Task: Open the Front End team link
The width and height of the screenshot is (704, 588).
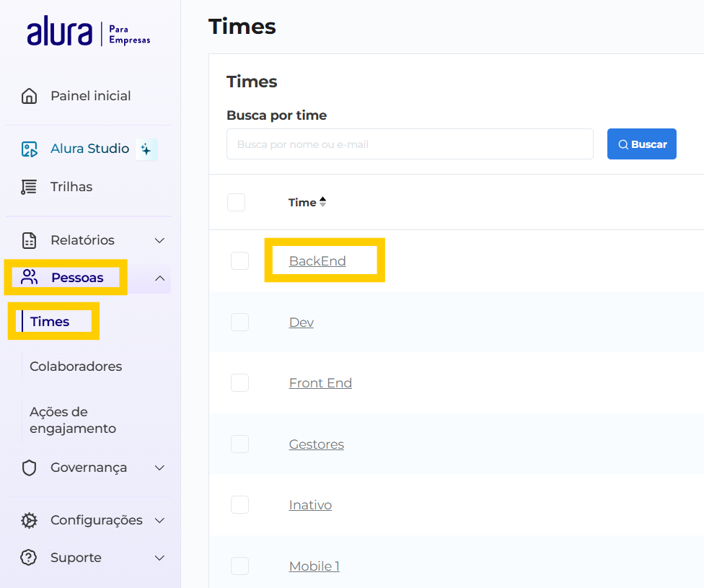Action: (x=320, y=383)
